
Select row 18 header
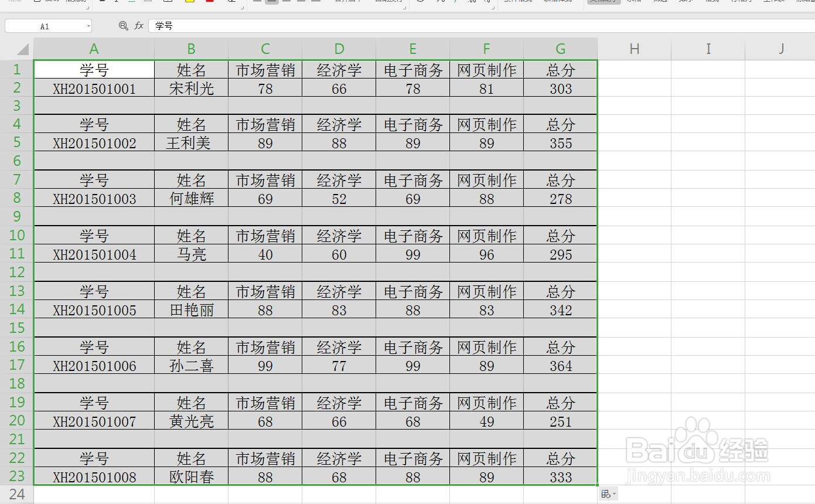(x=17, y=384)
